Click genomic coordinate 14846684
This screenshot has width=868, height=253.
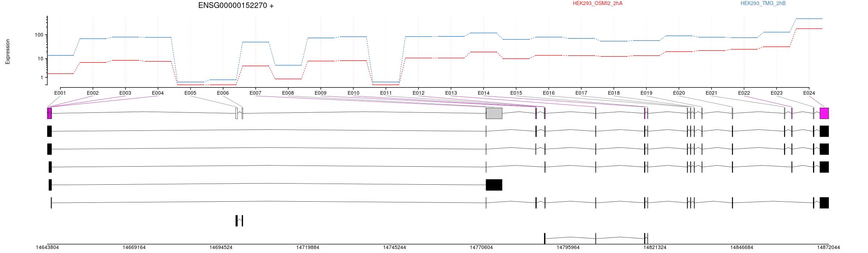point(742,248)
